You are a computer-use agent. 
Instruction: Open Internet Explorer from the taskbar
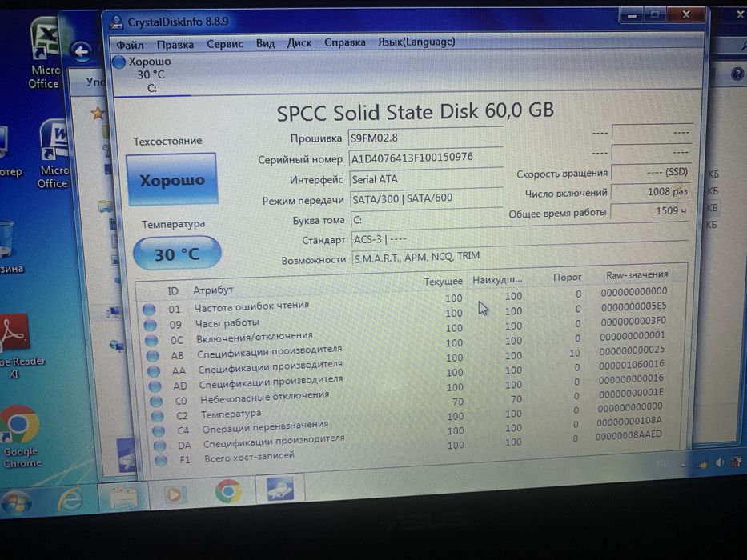pos(70,500)
